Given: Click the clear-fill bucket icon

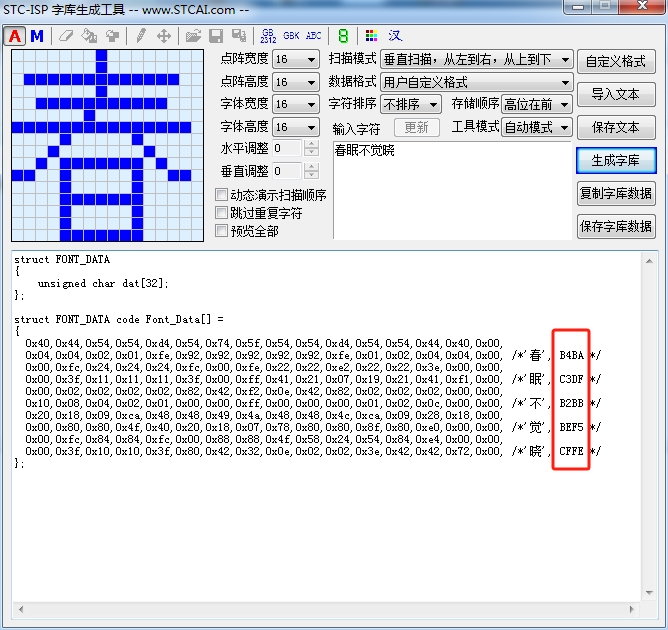Looking at the screenshot, I should point(112,36).
